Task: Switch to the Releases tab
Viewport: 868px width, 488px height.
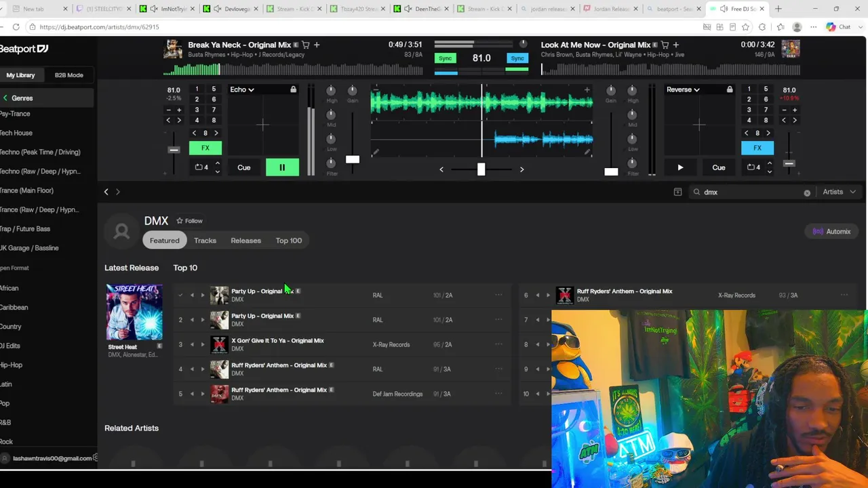Action: (245, 241)
